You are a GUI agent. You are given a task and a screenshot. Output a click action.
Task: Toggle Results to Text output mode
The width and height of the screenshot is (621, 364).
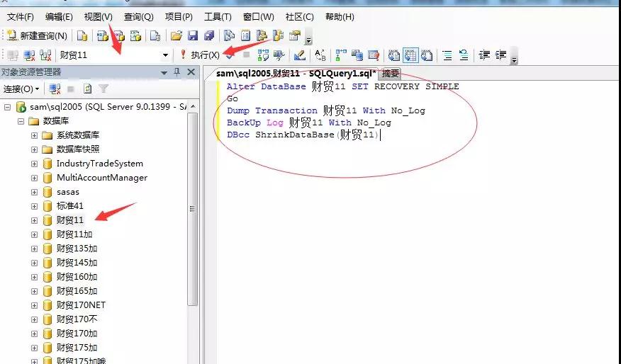[x=393, y=55]
